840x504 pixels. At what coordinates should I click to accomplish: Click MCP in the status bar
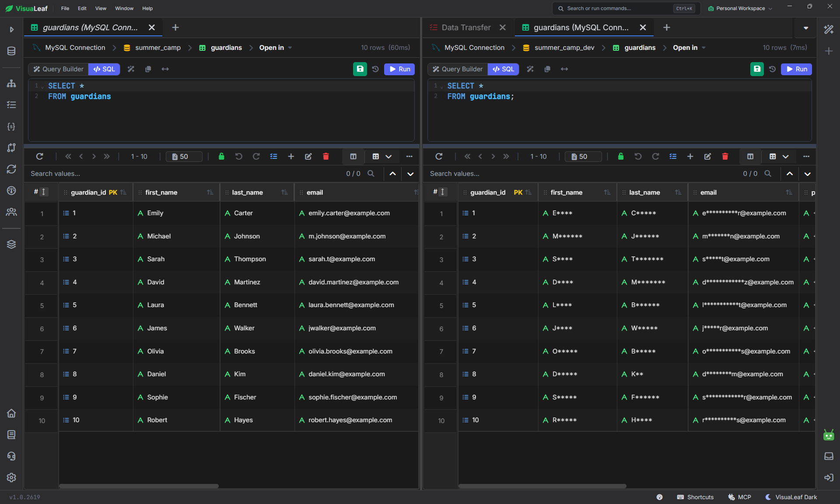739,497
